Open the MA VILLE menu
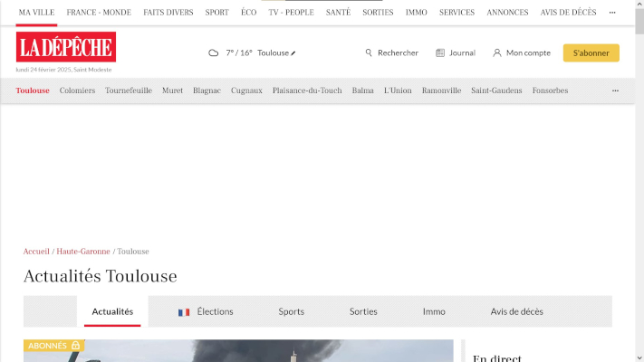 [x=37, y=13]
